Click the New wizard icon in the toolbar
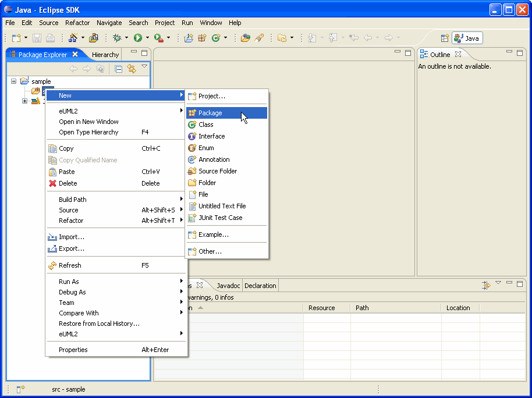The height and width of the screenshot is (398, 532). [x=17, y=38]
